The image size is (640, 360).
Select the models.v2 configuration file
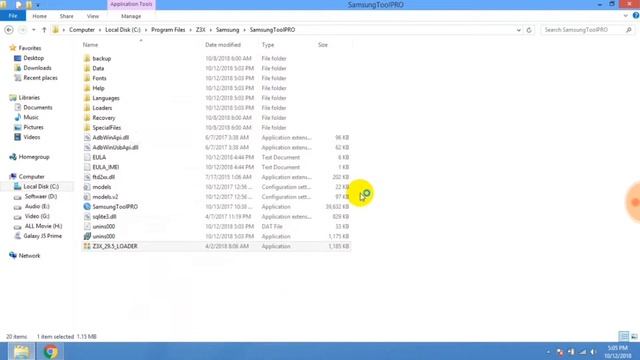coord(105,197)
